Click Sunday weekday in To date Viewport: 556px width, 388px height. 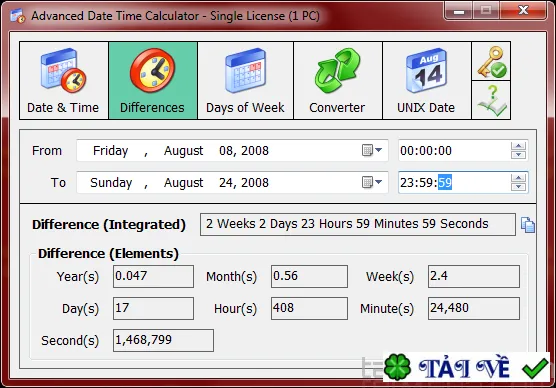coord(111,183)
